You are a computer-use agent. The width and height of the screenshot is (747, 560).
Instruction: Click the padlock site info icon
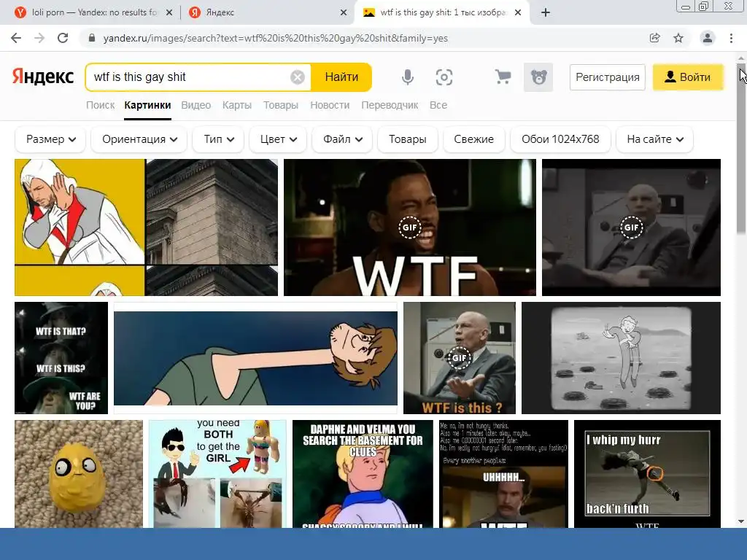92,38
